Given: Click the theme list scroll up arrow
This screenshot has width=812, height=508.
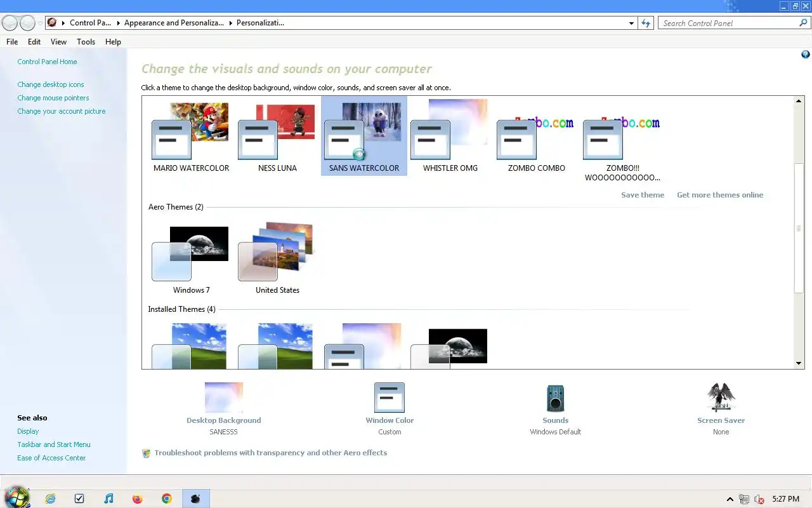Looking at the screenshot, I should point(799,101).
